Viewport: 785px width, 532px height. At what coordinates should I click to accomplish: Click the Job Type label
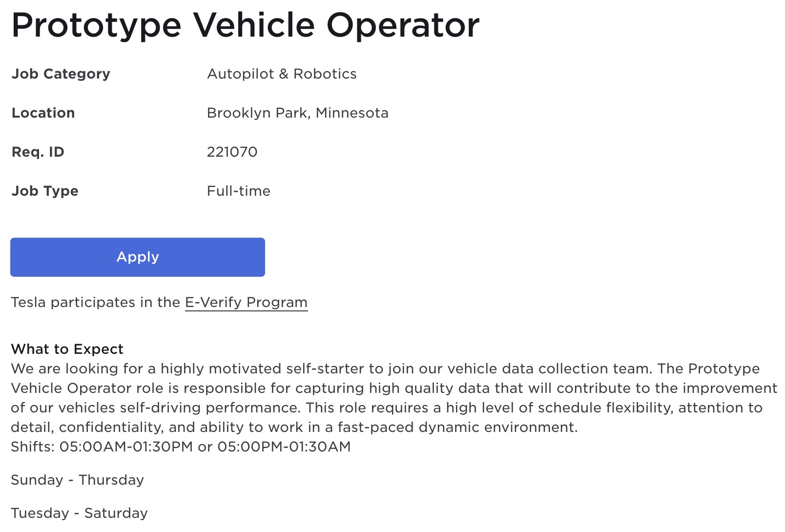[x=45, y=191]
